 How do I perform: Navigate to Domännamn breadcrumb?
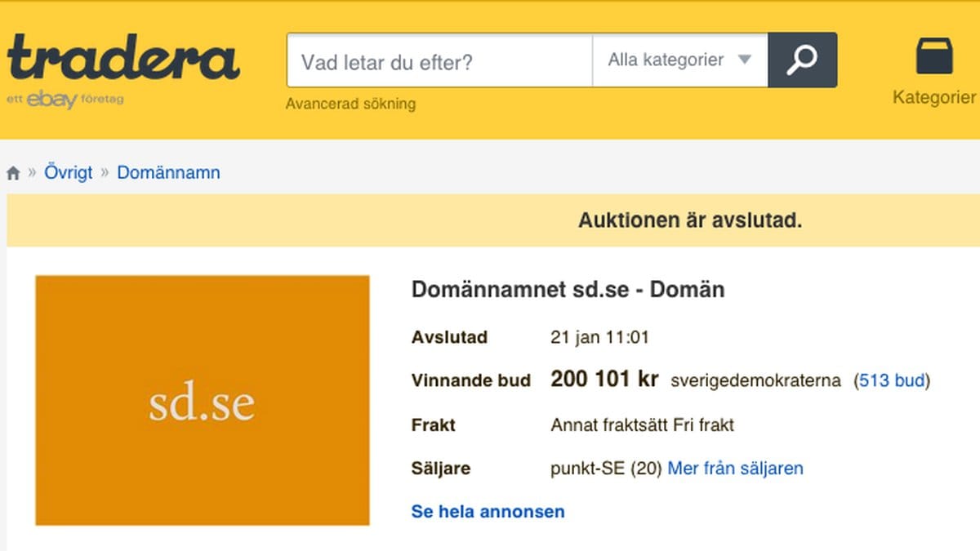point(168,173)
